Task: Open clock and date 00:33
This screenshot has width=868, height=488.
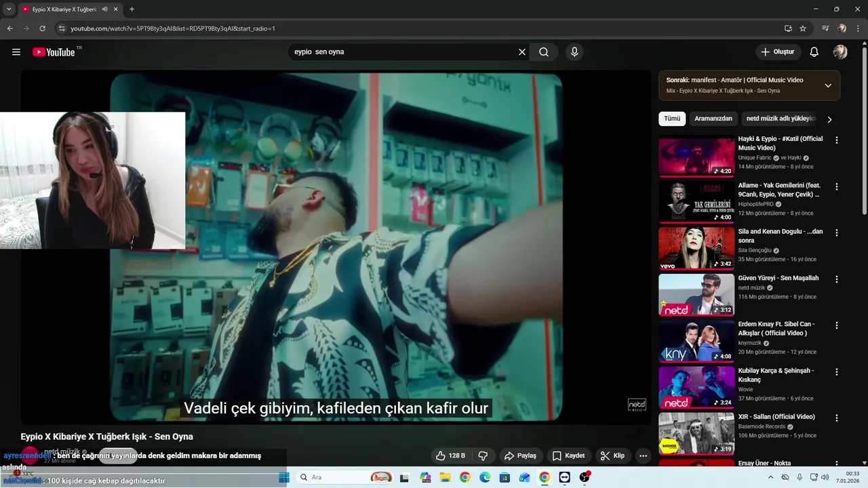Action: click(x=848, y=477)
